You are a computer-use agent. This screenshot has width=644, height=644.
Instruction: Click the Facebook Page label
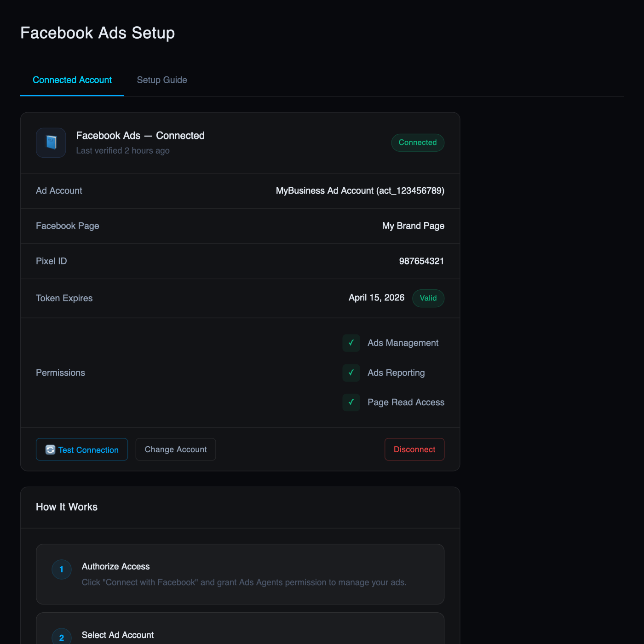(68, 226)
